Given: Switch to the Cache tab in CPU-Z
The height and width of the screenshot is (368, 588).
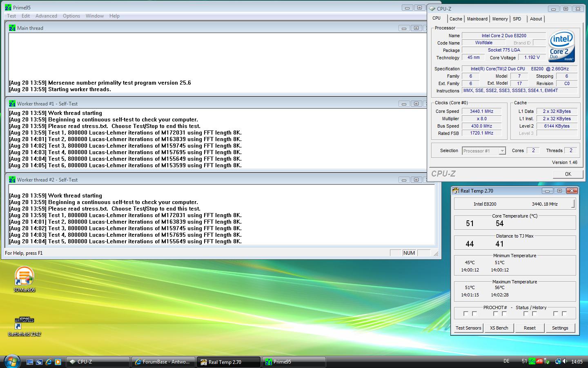Looking at the screenshot, I should pyautogui.click(x=456, y=19).
